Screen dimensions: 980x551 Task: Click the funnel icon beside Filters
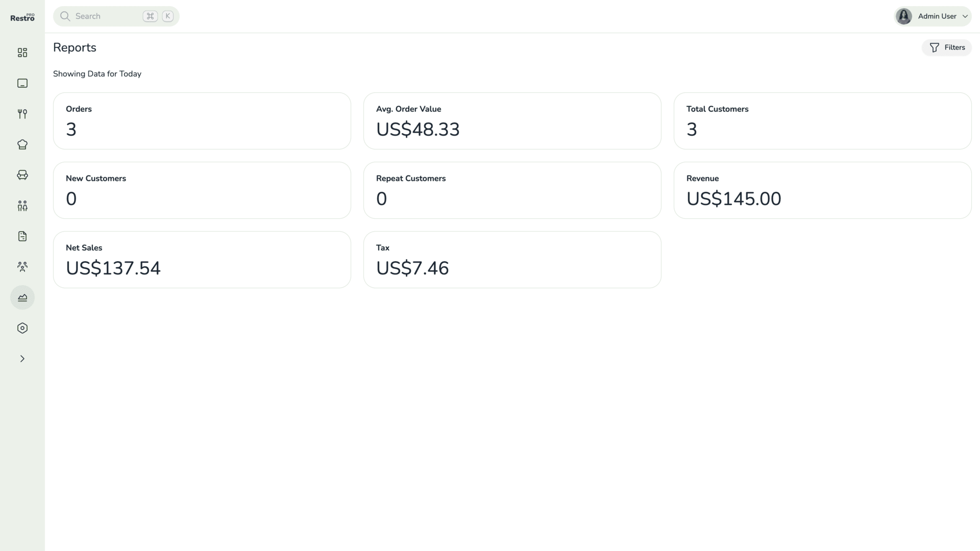click(935, 47)
